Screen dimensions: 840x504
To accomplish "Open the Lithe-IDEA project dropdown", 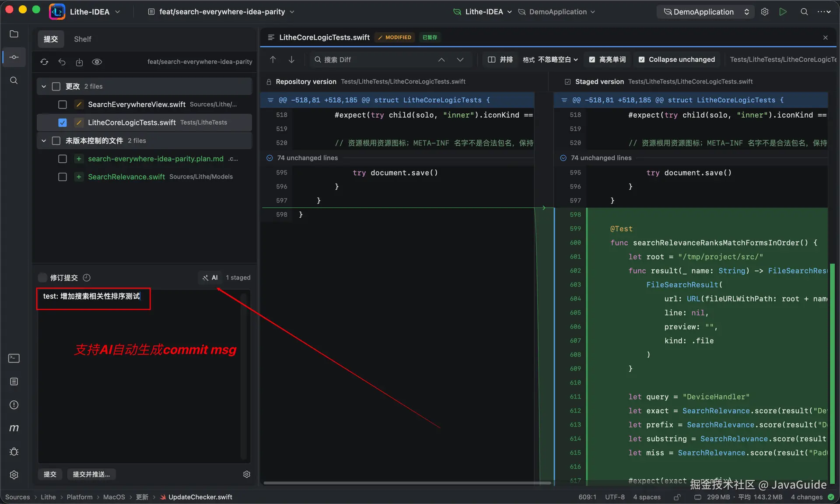I will [94, 12].
